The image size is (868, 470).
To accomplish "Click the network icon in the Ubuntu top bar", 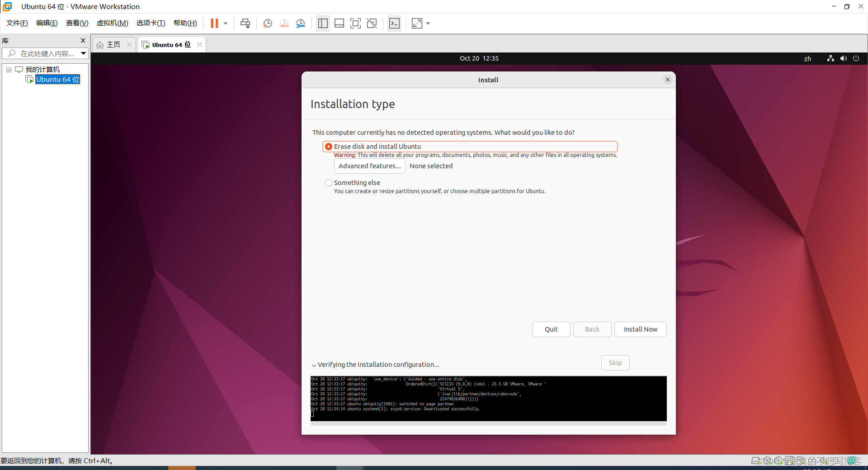I will (x=830, y=58).
